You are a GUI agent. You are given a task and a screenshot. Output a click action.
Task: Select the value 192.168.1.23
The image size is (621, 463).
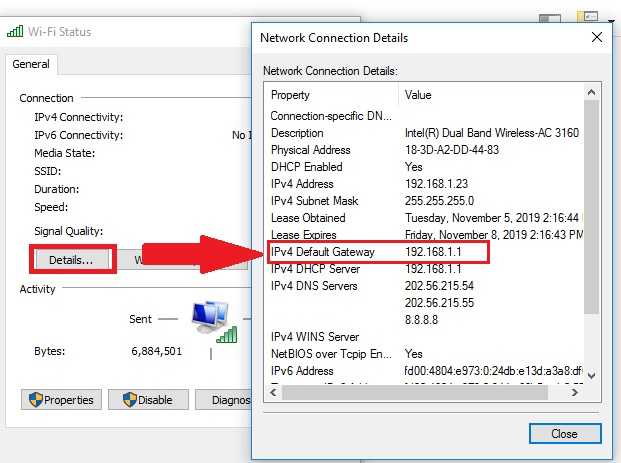[436, 184]
